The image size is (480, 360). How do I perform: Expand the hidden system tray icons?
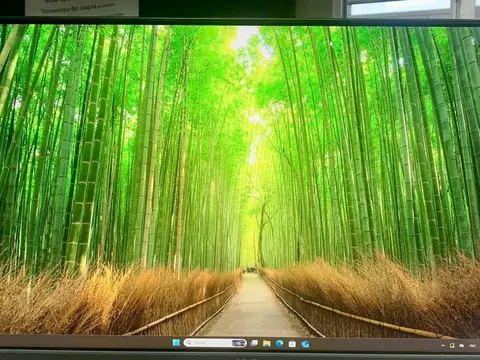tap(443, 346)
